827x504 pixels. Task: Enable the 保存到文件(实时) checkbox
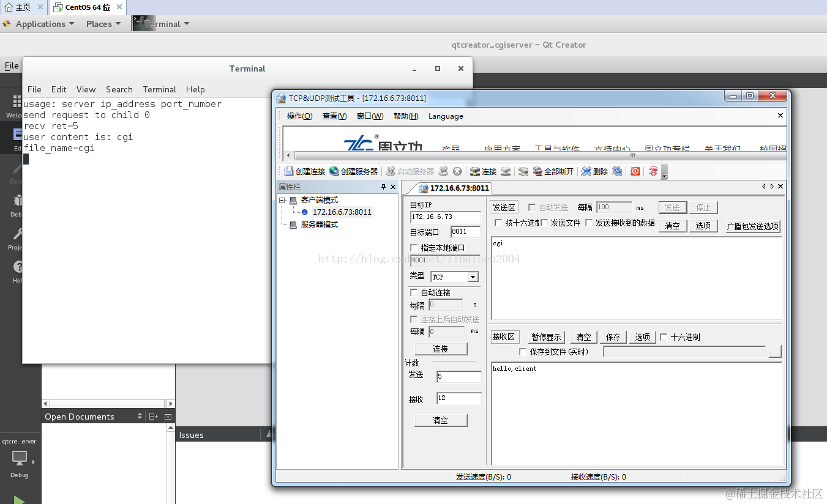(x=523, y=352)
